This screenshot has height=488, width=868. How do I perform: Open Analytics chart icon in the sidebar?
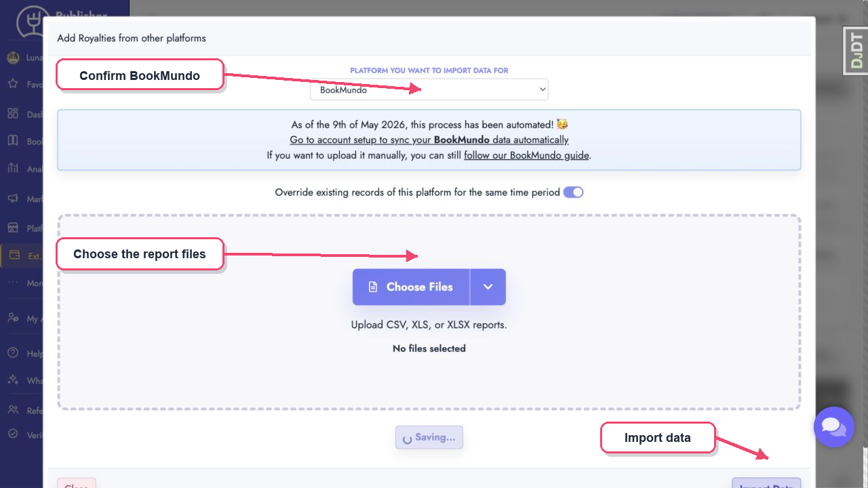click(13, 168)
